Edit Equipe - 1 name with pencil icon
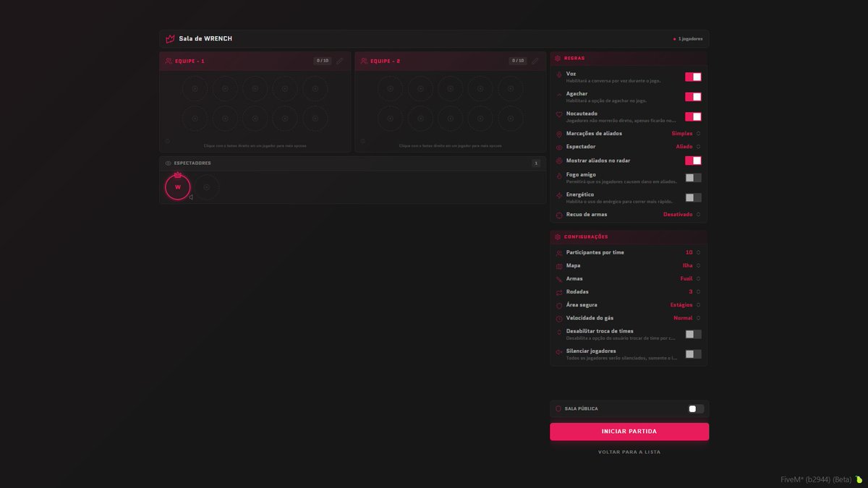This screenshot has width=868, height=488. (340, 61)
